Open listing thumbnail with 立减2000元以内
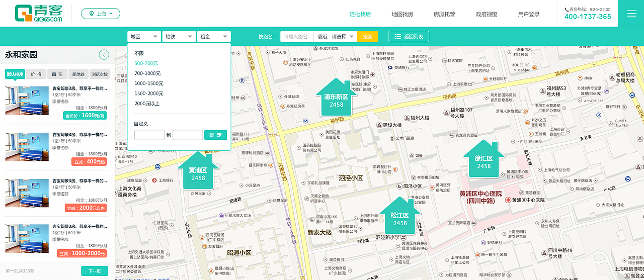Image resolution: width=644 pixels, height=280 pixels. (x=27, y=193)
